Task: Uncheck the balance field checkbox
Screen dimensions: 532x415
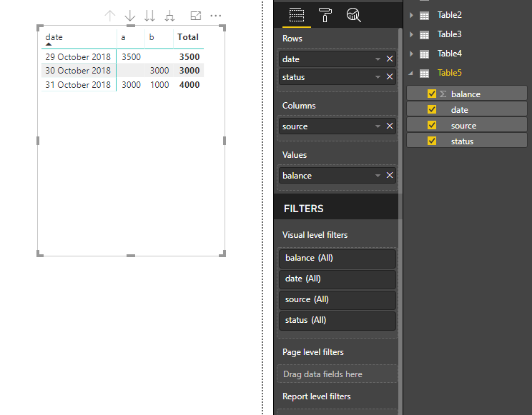Action: coord(432,94)
